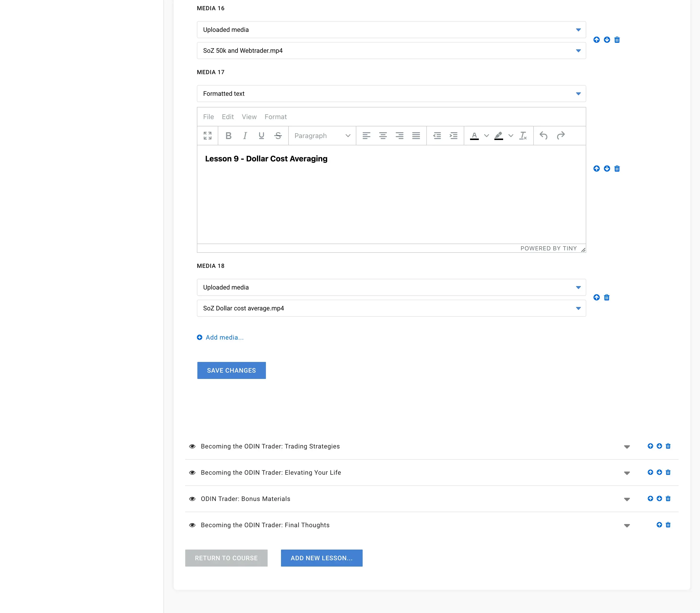The width and height of the screenshot is (700, 613).
Task: Justify text in editor
Action: tap(416, 136)
